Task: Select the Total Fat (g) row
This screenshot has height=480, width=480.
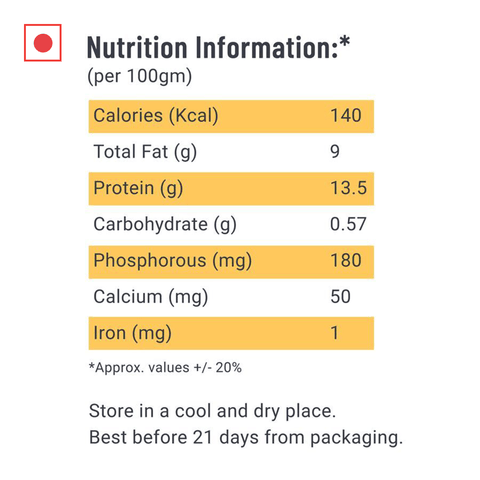Action: click(x=231, y=152)
